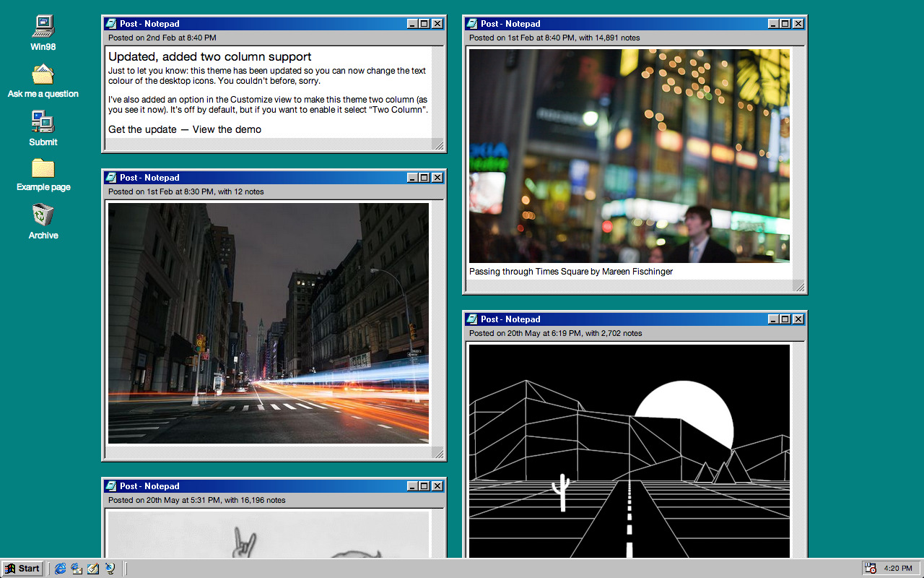
Task: Open the blurry Times Square photo
Action: [x=629, y=156]
